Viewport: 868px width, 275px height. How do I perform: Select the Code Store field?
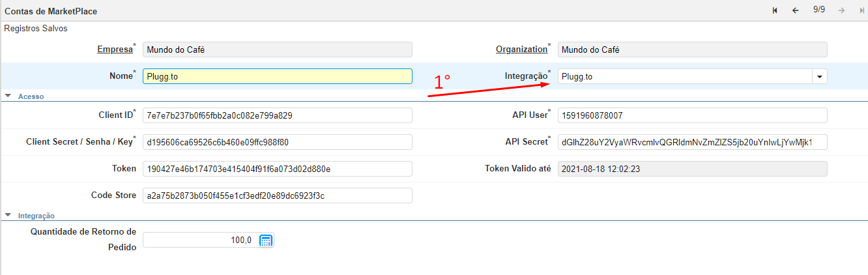(x=277, y=195)
